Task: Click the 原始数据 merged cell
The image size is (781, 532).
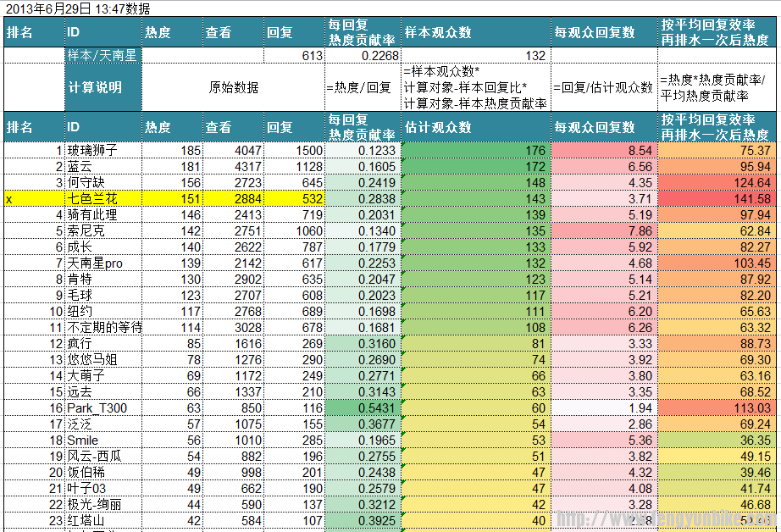Action: point(233,87)
